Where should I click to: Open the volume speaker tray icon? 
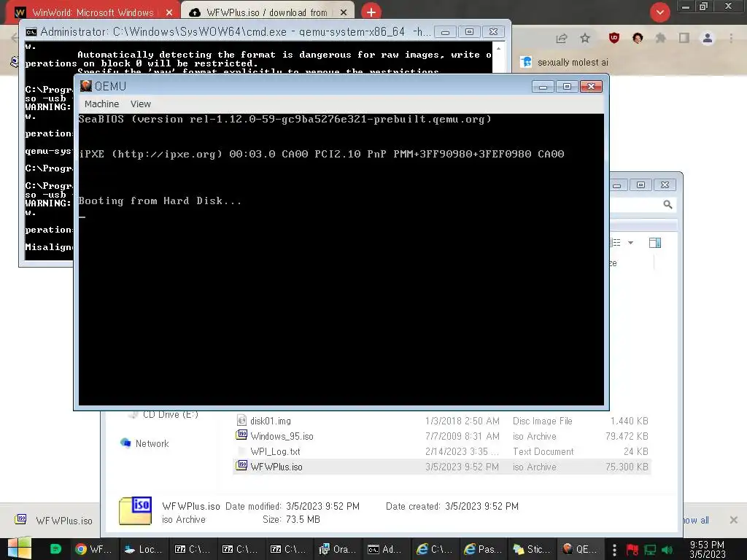tap(667, 550)
